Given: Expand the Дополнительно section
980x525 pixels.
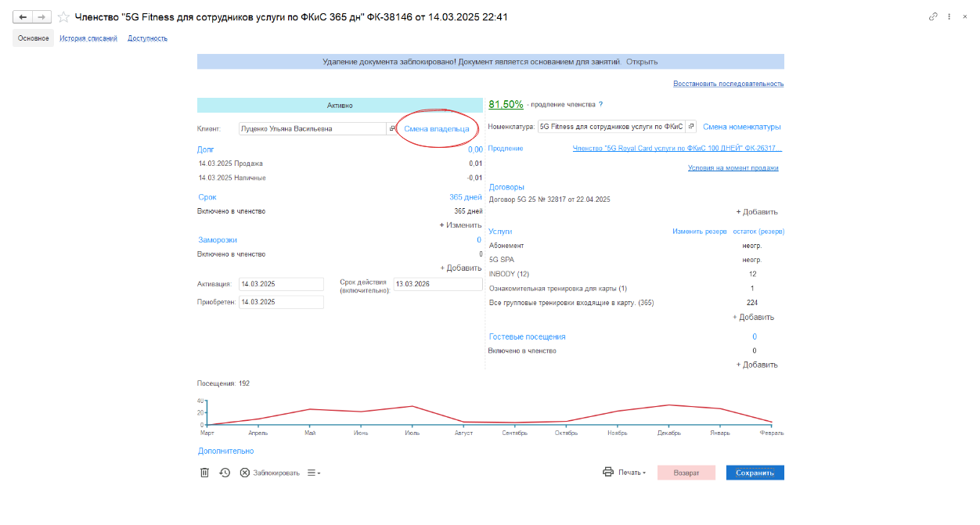Looking at the screenshot, I should tap(225, 451).
